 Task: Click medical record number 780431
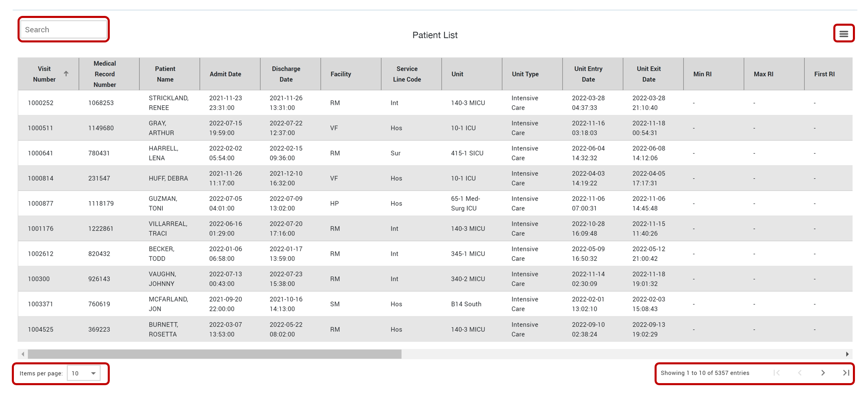pos(99,153)
